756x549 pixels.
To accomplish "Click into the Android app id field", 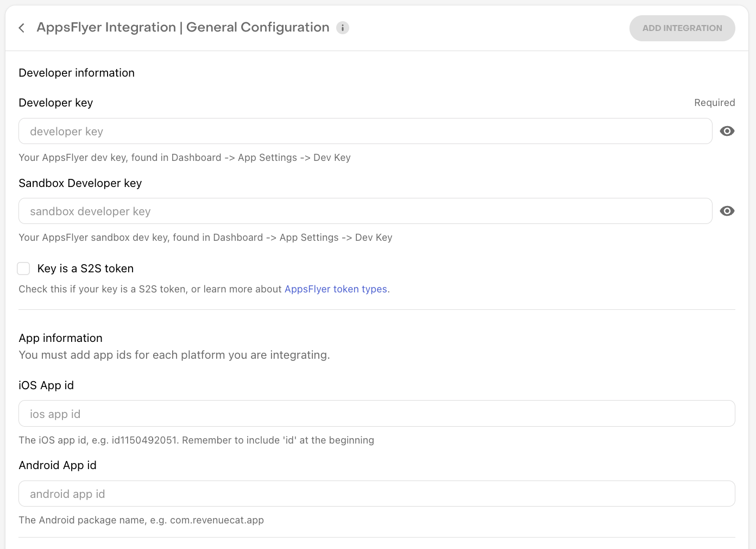I will coord(377,494).
